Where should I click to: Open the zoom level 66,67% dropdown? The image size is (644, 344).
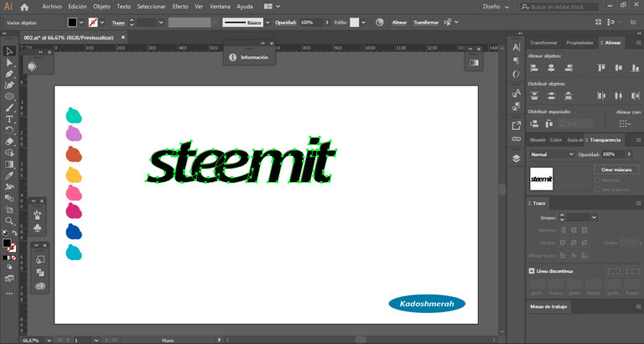[x=49, y=341]
